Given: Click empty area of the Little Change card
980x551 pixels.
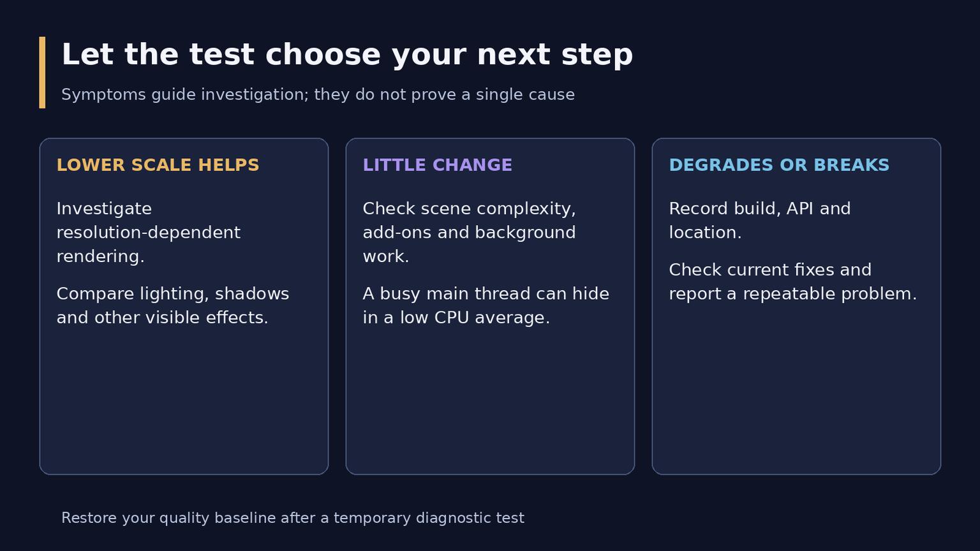Looking at the screenshot, I should 490,402.
